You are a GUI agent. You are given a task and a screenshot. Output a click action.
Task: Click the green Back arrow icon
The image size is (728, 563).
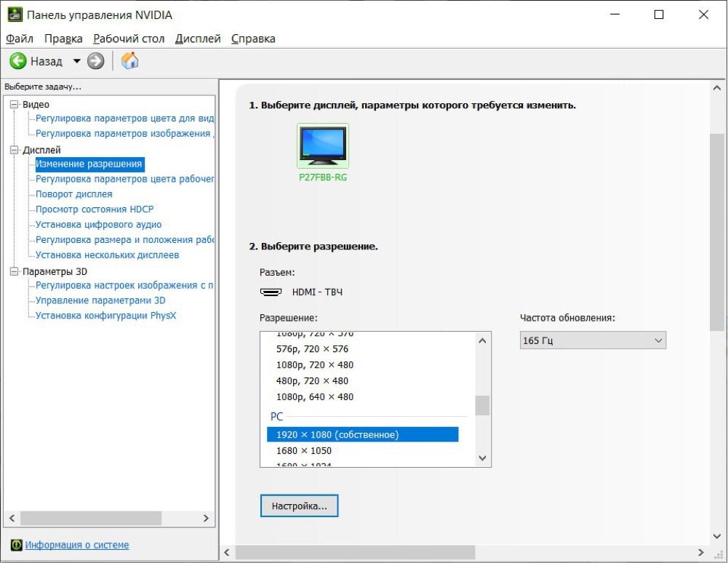[x=18, y=61]
